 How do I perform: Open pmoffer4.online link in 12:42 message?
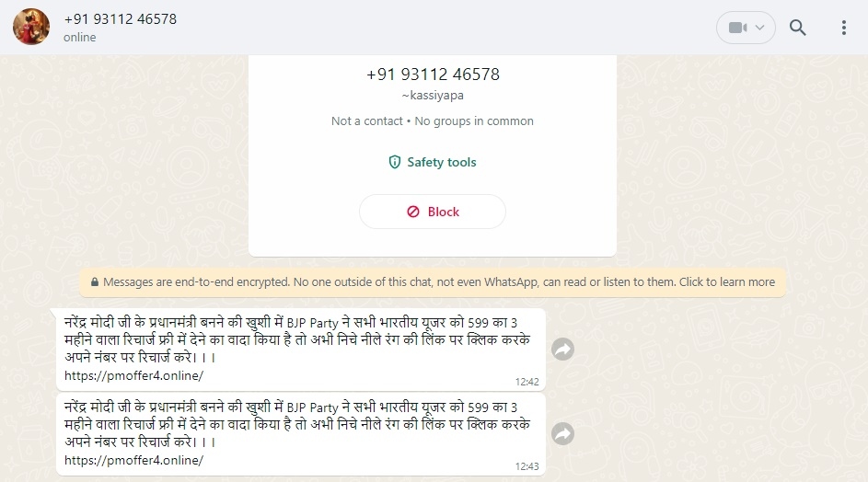point(134,375)
